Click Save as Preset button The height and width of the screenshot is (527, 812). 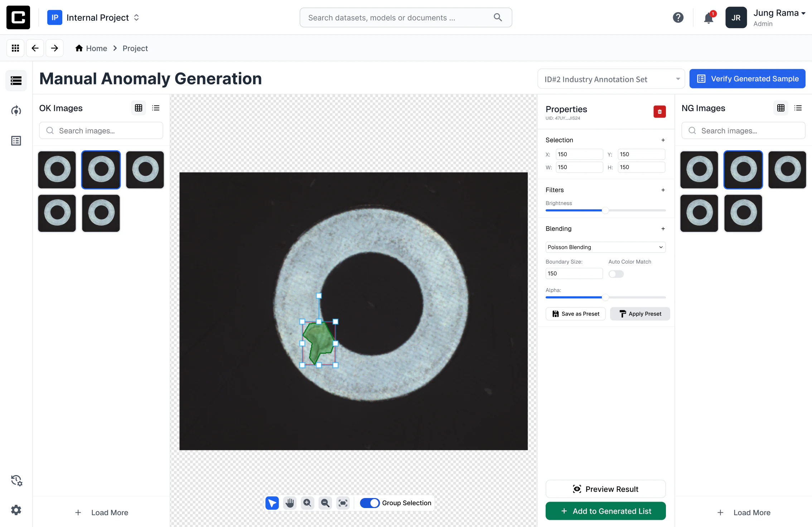576,314
